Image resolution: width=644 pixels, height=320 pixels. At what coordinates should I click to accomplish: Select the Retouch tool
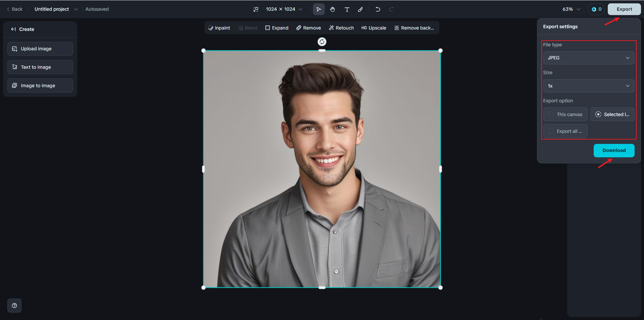pos(341,28)
